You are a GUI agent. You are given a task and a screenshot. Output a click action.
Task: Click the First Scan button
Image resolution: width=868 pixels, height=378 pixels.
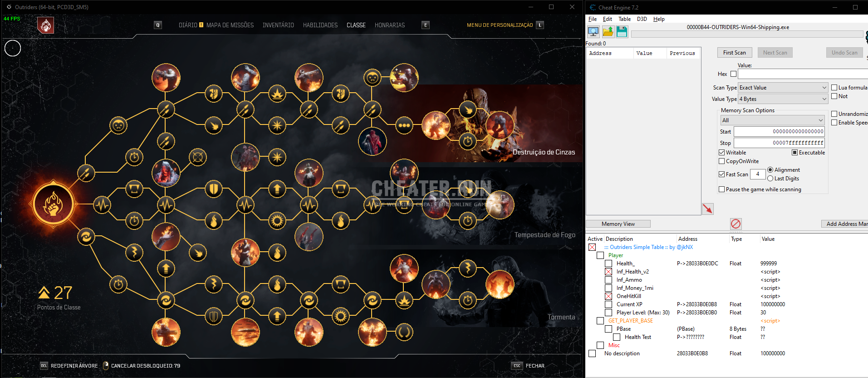click(734, 53)
